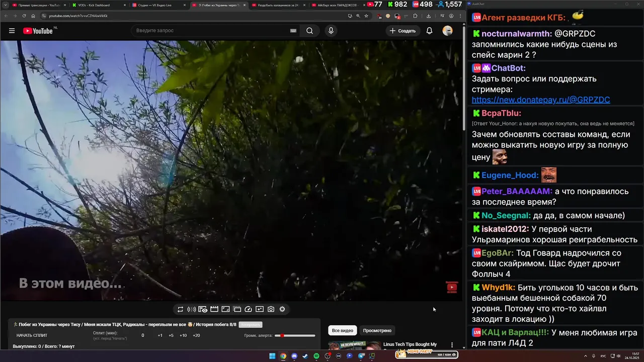
Task: Open the gear settings icon under the video
Action: [282, 309]
